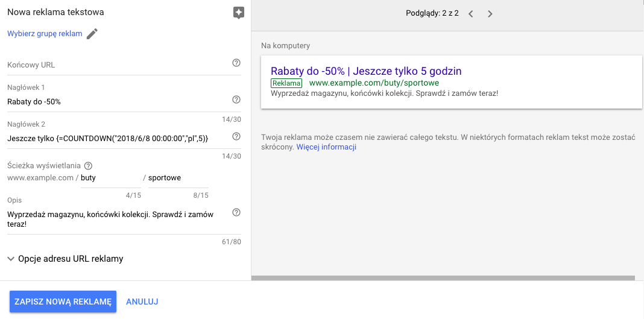
Task: Click the path field containing buty
Action: coord(110,178)
